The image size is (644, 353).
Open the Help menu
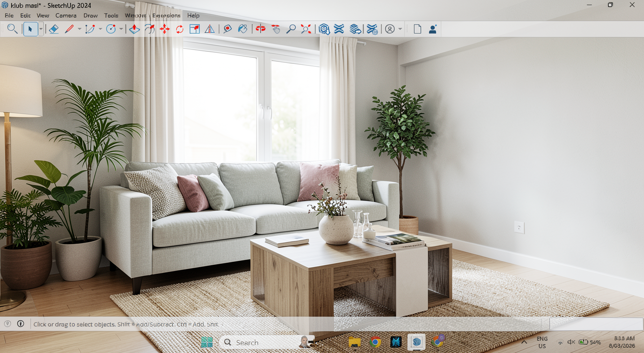coord(193,15)
